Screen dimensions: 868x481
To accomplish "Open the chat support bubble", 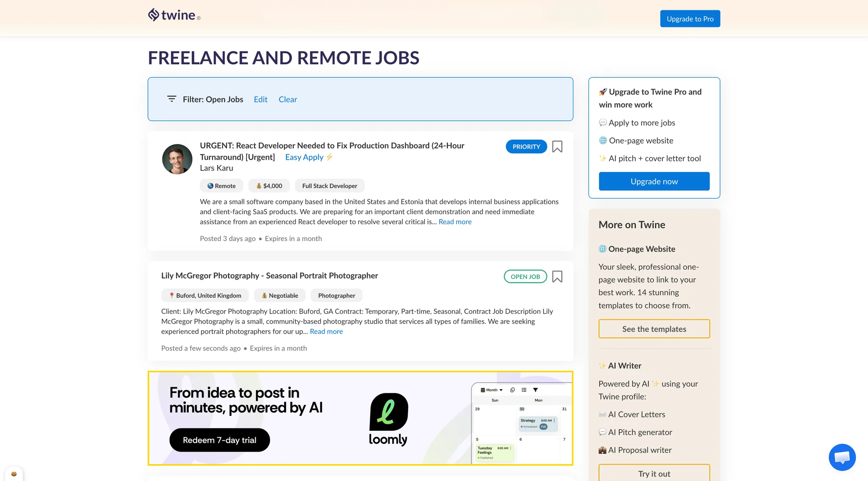I will (842, 457).
